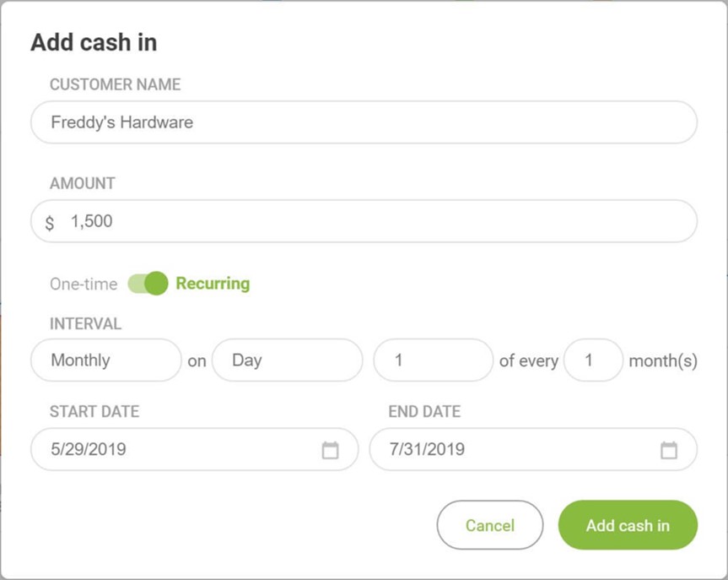The image size is (728, 580).
Task: Open the Start Date calendar icon
Action: coord(330,450)
